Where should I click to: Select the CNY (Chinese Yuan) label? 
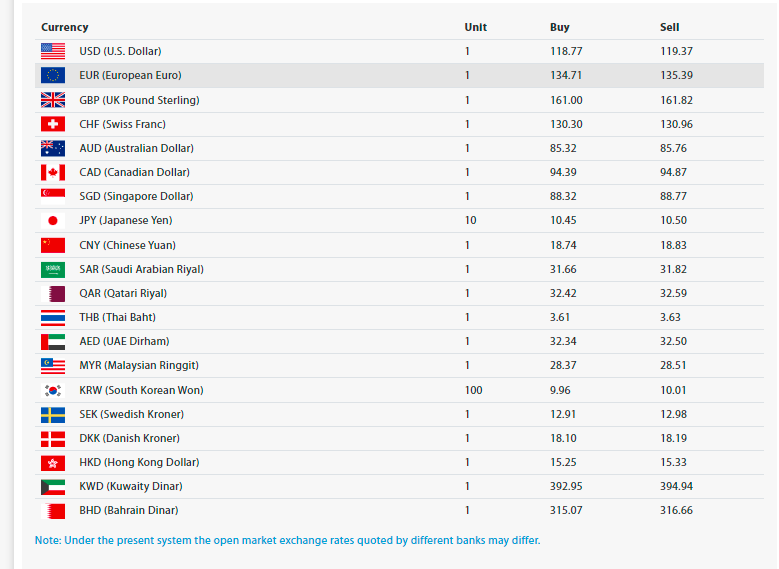pyautogui.click(x=127, y=245)
